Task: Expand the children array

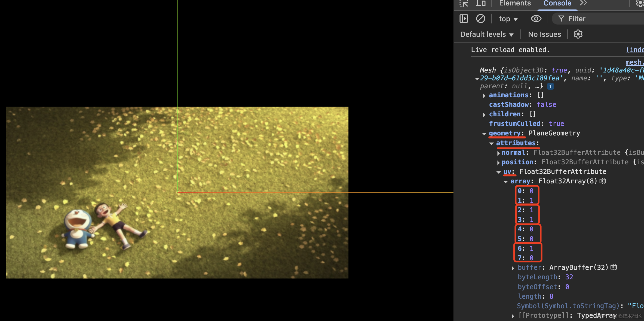Action: (484, 115)
